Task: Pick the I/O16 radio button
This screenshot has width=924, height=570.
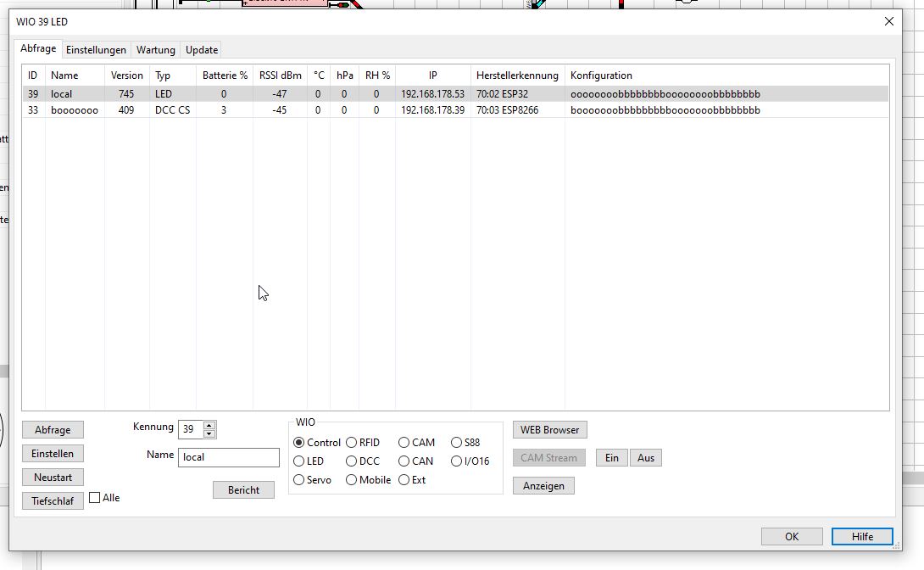Action: pyautogui.click(x=457, y=461)
